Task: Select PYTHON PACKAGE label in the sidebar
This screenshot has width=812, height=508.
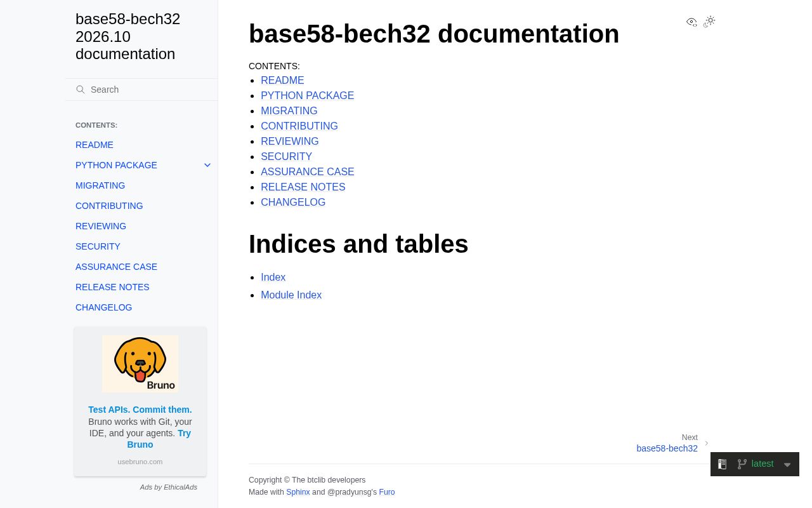Action: tap(116, 165)
